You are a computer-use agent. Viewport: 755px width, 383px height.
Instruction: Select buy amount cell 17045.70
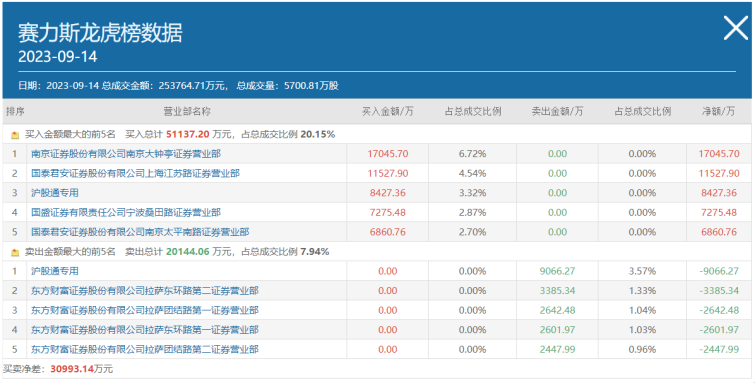pyautogui.click(x=388, y=154)
